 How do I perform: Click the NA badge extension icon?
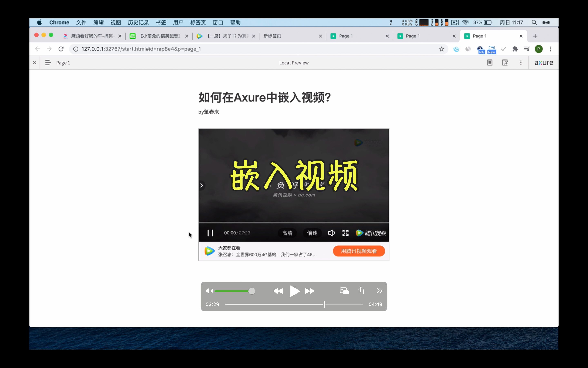pyautogui.click(x=480, y=50)
